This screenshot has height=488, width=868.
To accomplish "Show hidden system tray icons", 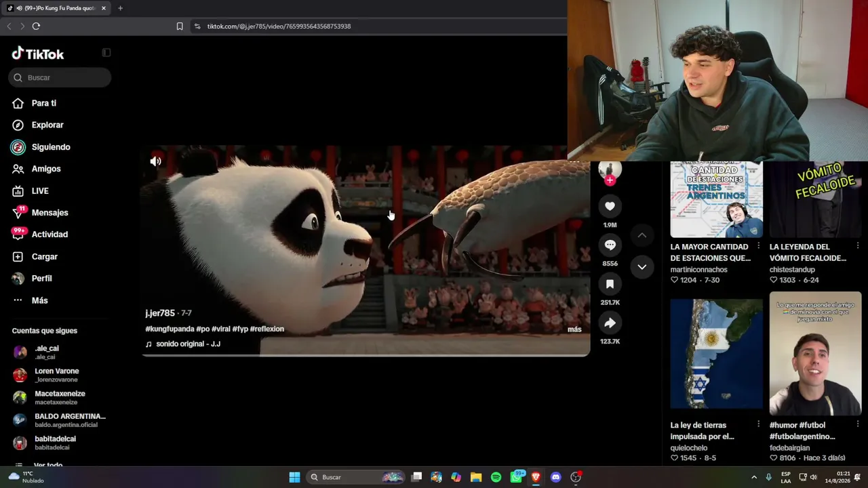I will 753,477.
